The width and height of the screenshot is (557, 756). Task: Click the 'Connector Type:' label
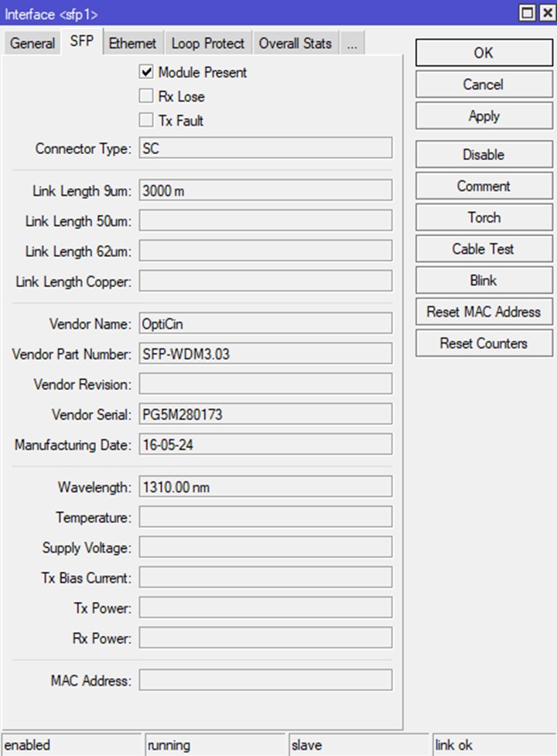tap(83, 149)
